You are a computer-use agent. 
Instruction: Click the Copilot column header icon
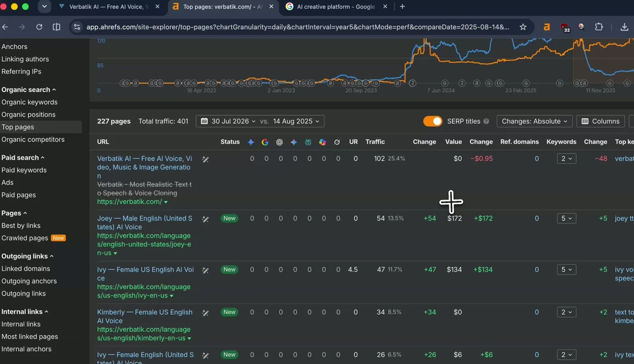[x=323, y=142]
